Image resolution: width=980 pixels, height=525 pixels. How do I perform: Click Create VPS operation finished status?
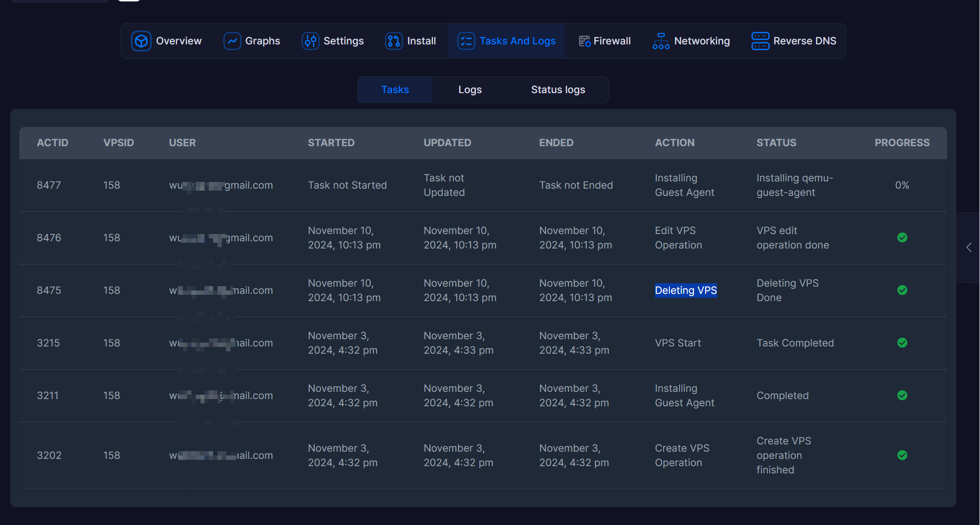point(784,456)
